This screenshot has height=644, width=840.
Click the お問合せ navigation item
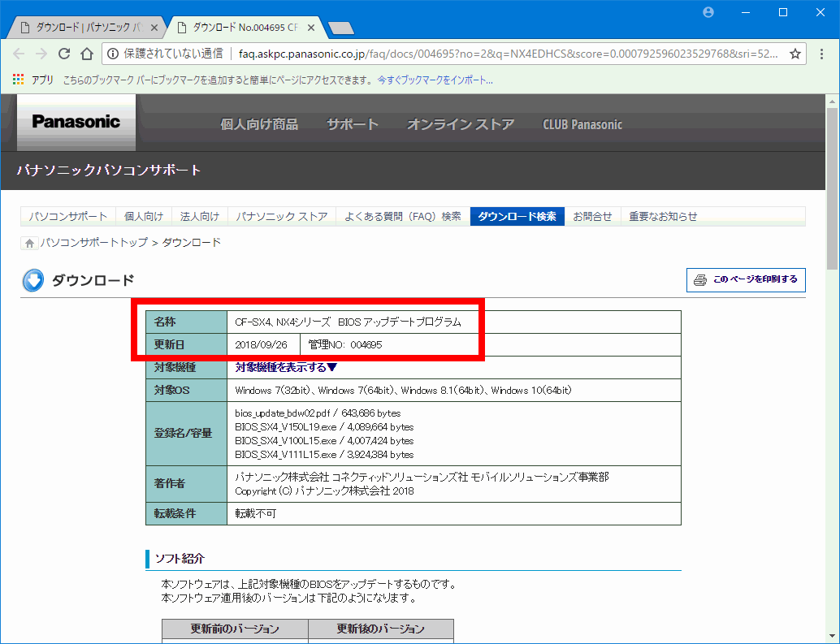[592, 216]
